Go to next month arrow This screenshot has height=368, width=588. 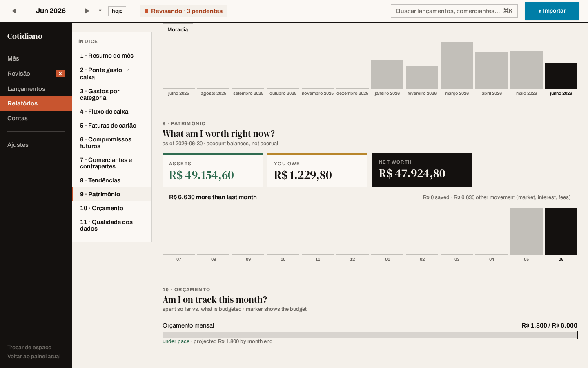(x=87, y=11)
